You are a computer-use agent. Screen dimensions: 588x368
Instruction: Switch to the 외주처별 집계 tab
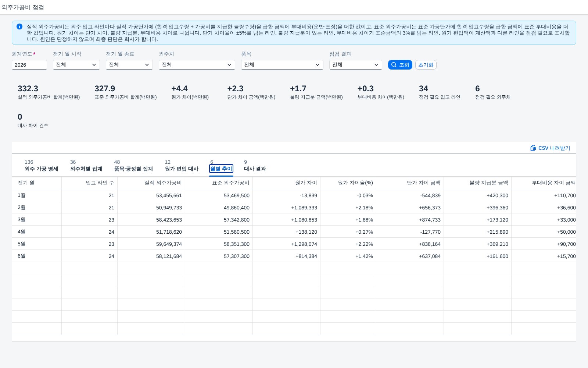[86, 166]
